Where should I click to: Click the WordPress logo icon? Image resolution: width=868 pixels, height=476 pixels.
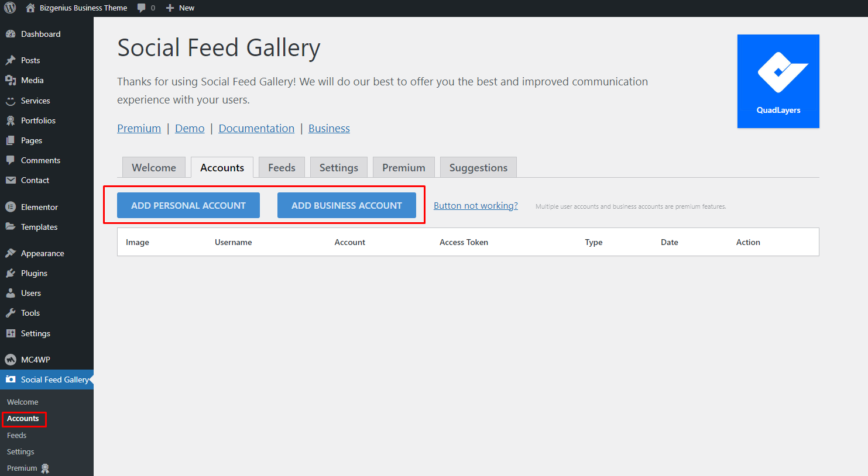click(10, 8)
